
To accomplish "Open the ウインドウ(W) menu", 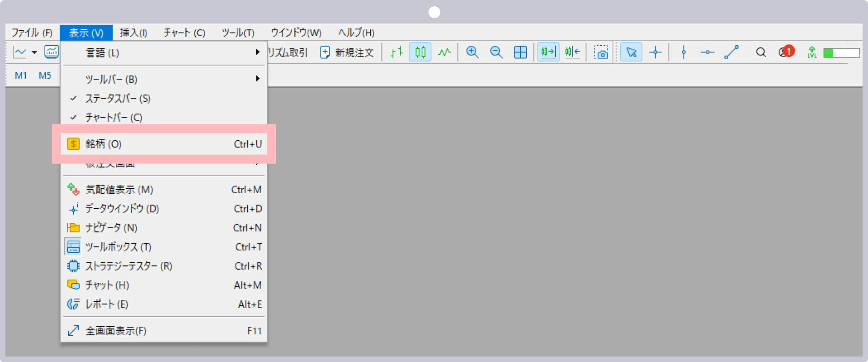I will coord(296,33).
